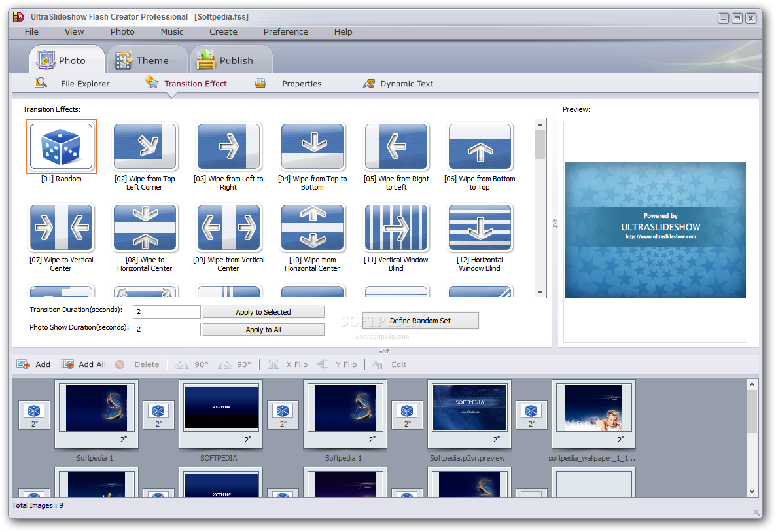Select Wipe from Top to Bottom effect

pyautogui.click(x=312, y=147)
